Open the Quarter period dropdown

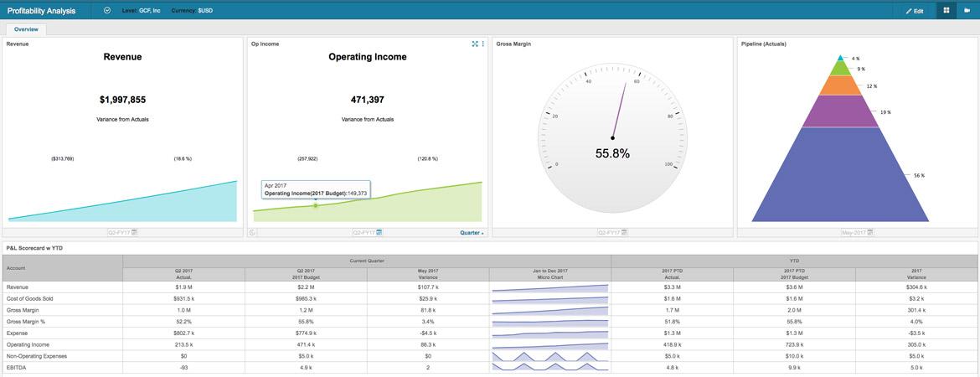coord(472,233)
